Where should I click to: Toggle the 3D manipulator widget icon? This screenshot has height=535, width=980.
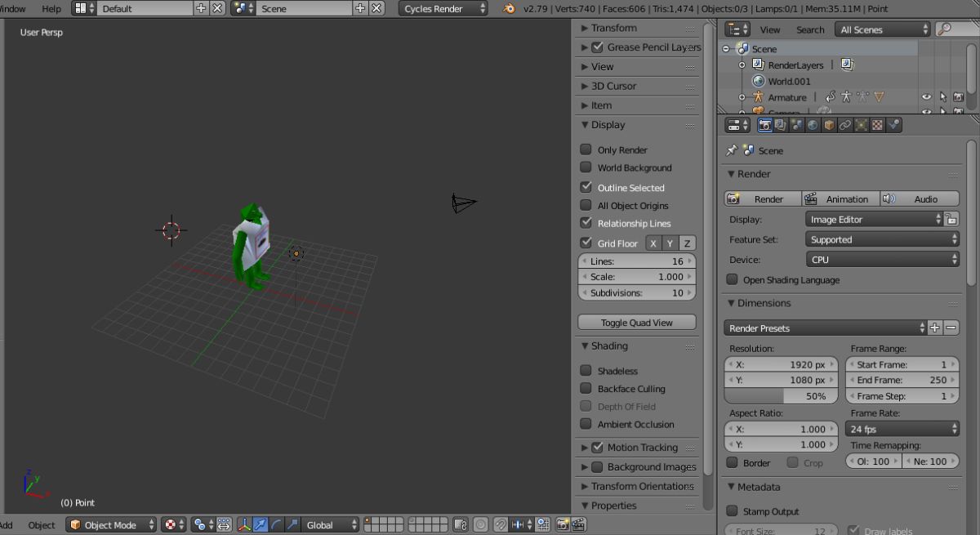[x=244, y=524]
